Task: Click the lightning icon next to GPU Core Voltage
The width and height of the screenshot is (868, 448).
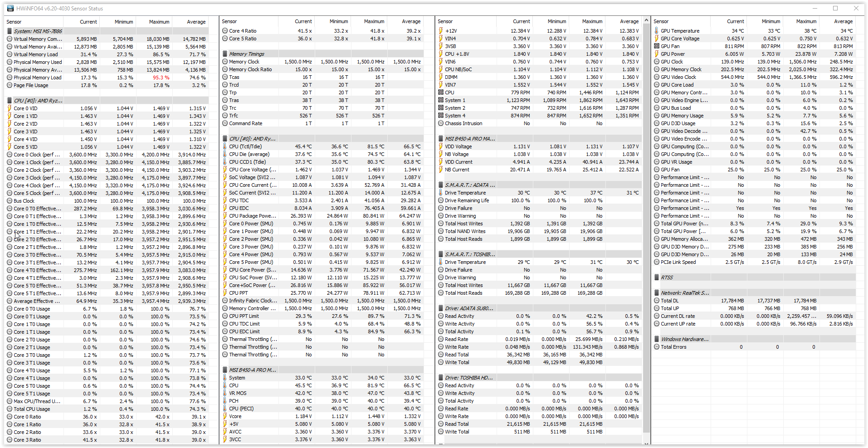Action: click(x=657, y=39)
